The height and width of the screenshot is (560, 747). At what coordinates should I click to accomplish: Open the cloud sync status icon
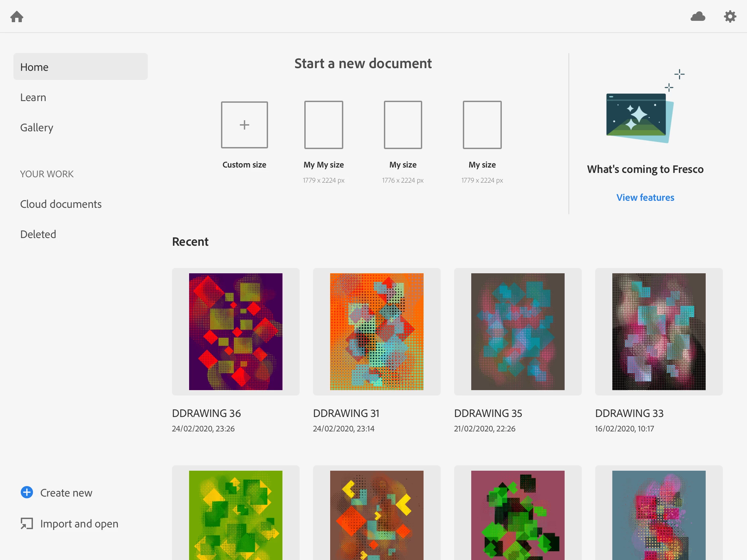(698, 16)
